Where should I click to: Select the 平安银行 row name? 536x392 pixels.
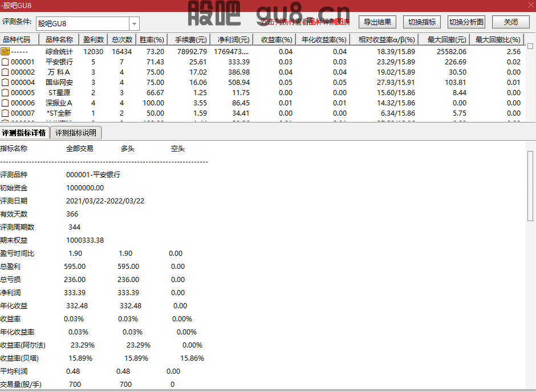point(59,62)
